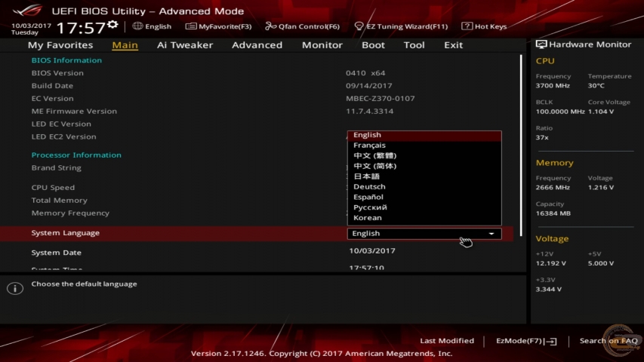Image resolution: width=644 pixels, height=362 pixels.
Task: Select the Exit tab
Action: tap(454, 44)
